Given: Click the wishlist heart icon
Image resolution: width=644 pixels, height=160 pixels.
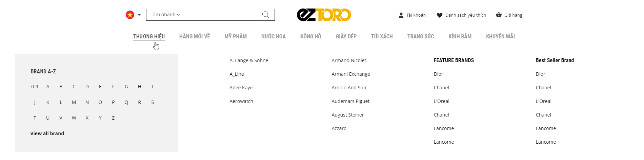Looking at the screenshot, I should [x=440, y=15].
